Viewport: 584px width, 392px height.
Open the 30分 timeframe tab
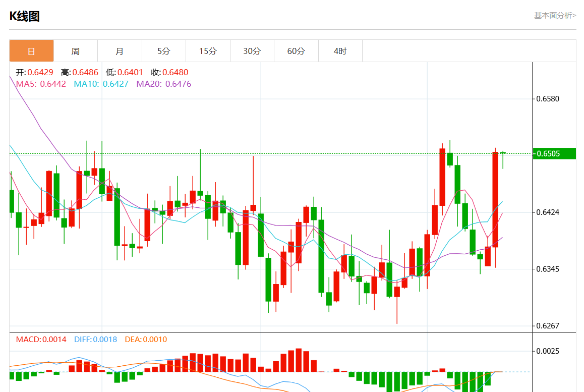point(252,50)
